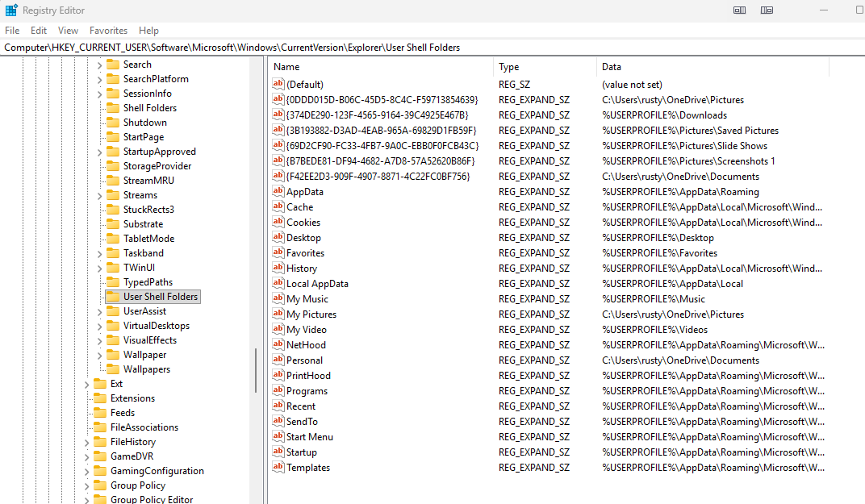Click the folder icon for StuckRects3 key
This screenshot has height=504, width=865.
113,209
